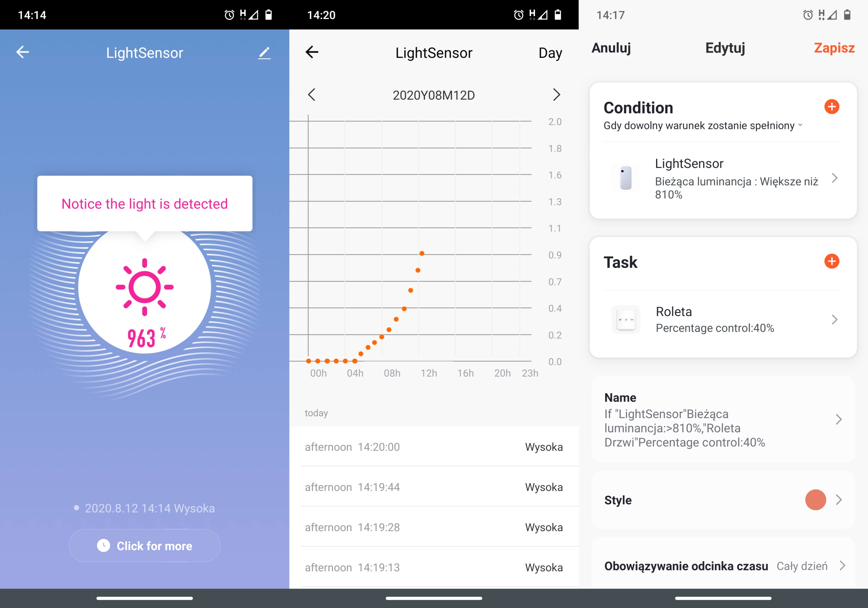Tap the pencil edit icon beside LightSensor
This screenshot has width=868, height=608.
(264, 53)
